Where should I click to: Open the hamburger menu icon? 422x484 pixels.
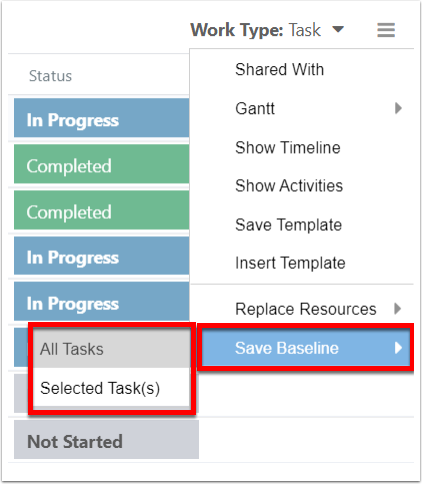click(386, 30)
